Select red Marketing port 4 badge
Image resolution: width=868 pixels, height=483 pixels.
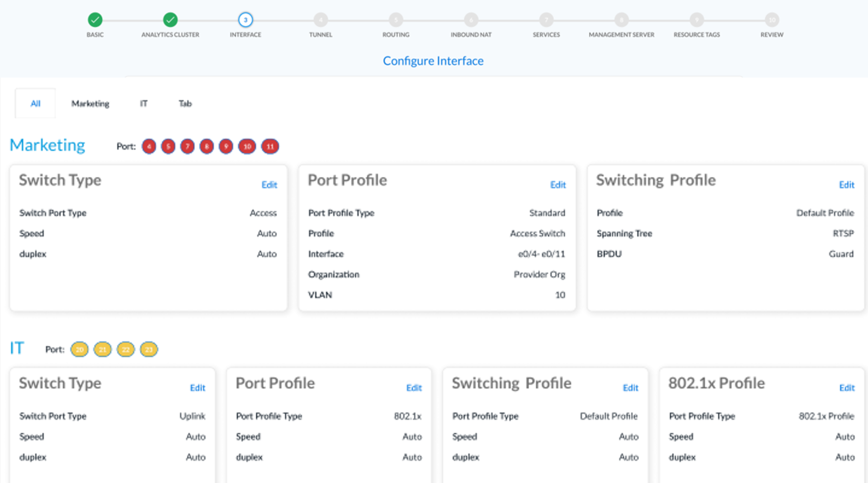point(149,146)
